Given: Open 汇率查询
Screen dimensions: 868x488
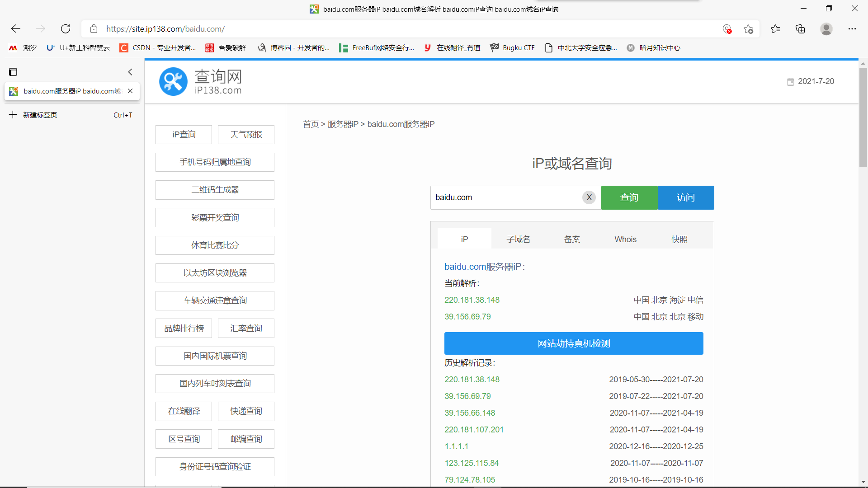Looking at the screenshot, I should (246, 328).
